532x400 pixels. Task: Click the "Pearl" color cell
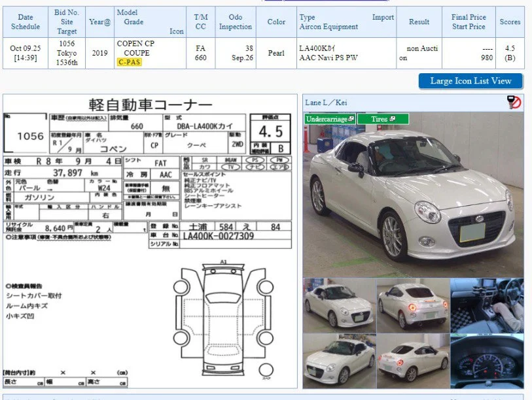pyautogui.click(x=276, y=53)
